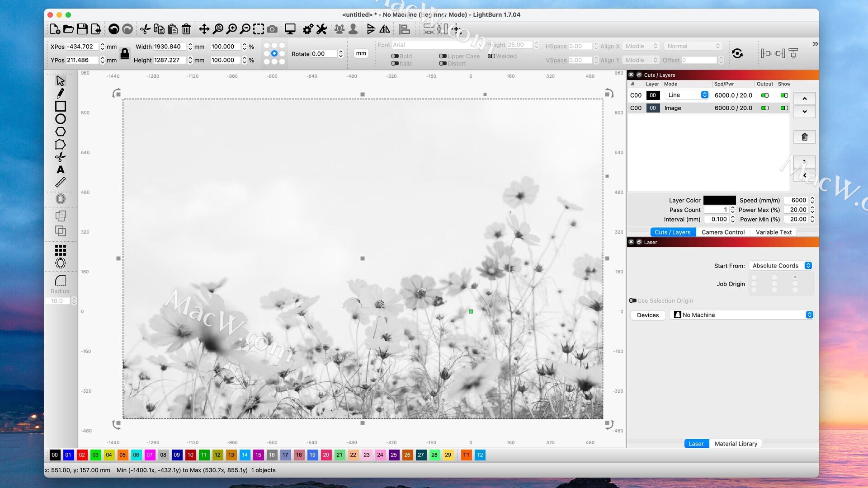Select the Draw Lines pencil tool

pos(60,94)
